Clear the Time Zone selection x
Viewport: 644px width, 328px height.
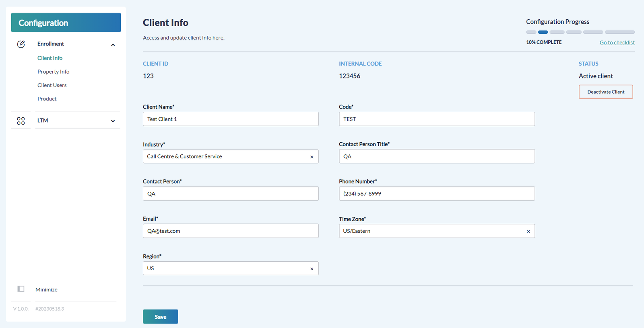pos(528,232)
